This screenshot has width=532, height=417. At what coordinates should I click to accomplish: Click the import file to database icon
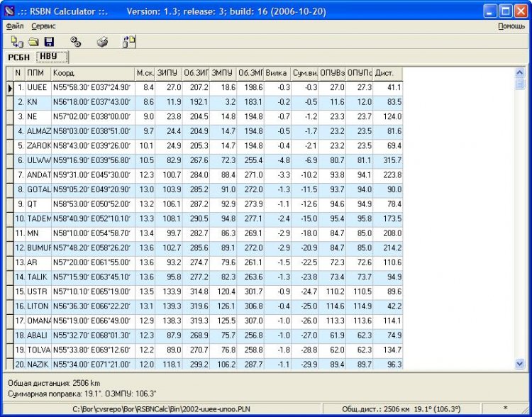click(17, 42)
